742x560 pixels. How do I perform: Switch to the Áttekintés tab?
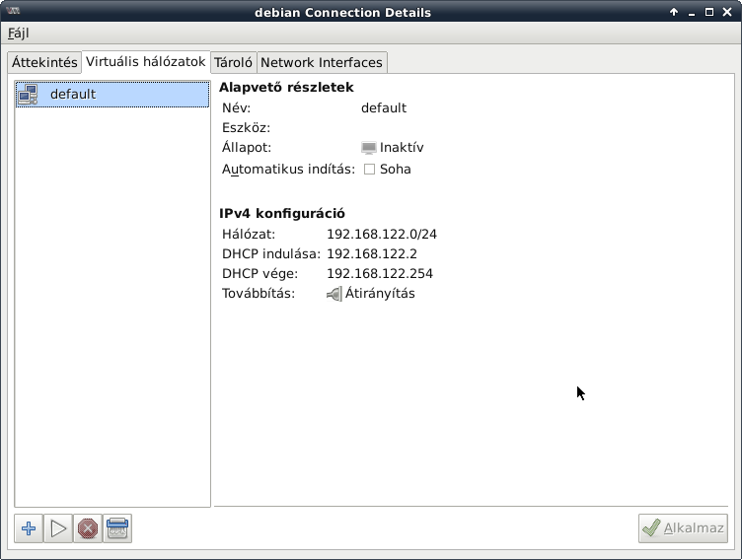(x=44, y=62)
